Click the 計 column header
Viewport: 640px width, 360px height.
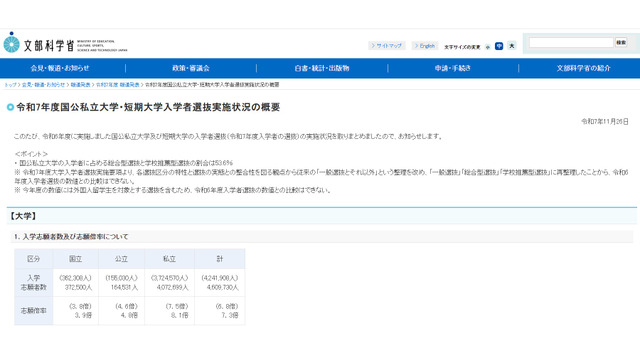(220, 259)
